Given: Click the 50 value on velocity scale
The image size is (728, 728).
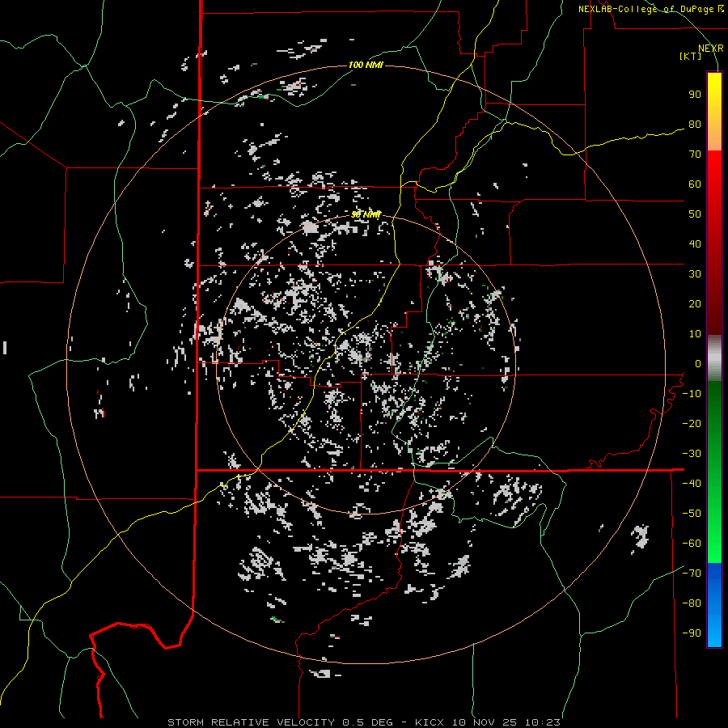Looking at the screenshot, I should coord(695,214).
